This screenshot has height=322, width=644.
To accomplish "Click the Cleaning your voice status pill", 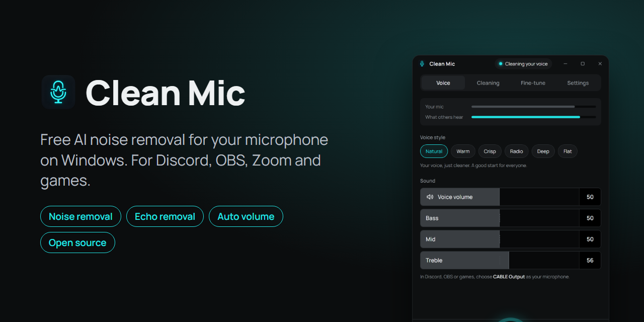I will pos(523,64).
